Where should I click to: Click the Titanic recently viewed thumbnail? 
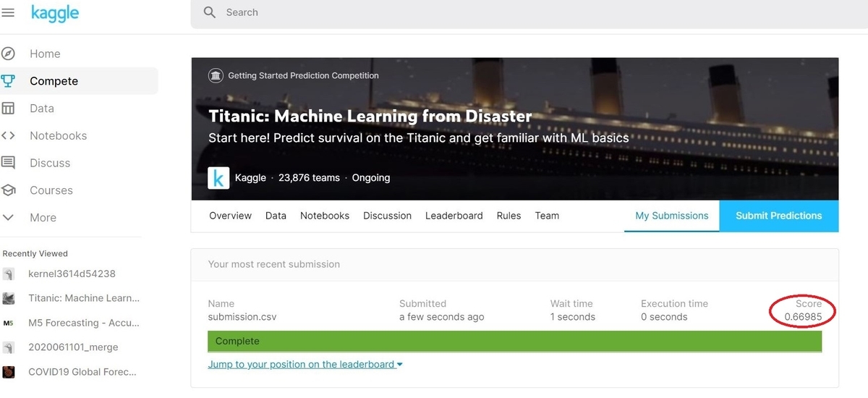point(9,298)
